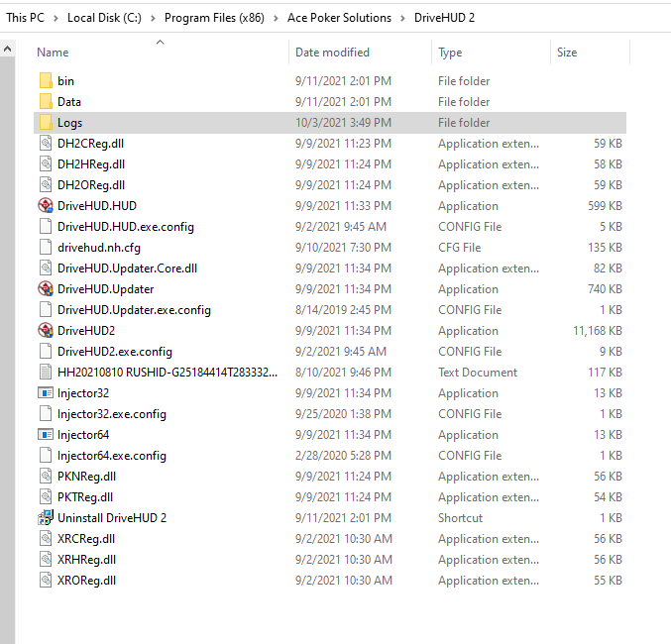The image size is (671, 644).
Task: Click the Shortcut type cell
Action: click(x=461, y=518)
